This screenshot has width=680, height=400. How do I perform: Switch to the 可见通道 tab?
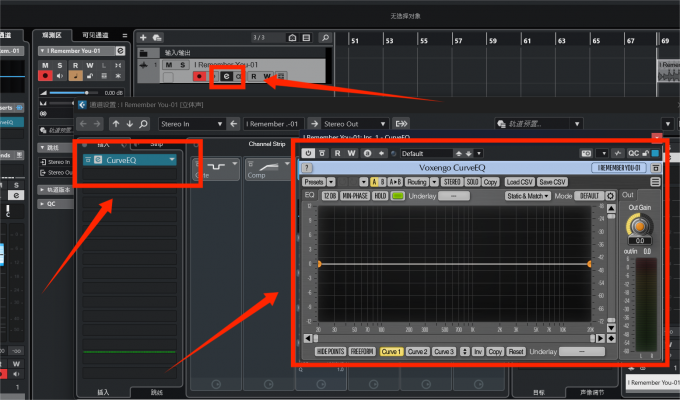95,35
